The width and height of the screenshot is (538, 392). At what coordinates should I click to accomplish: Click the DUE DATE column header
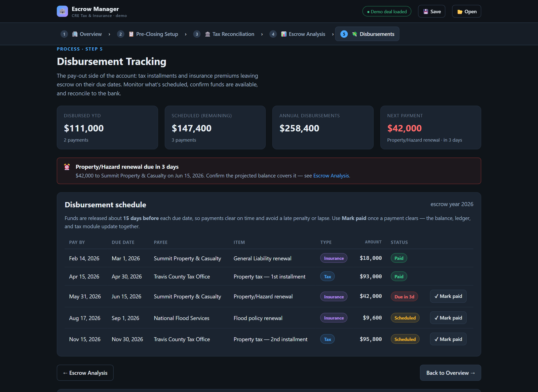123,242
